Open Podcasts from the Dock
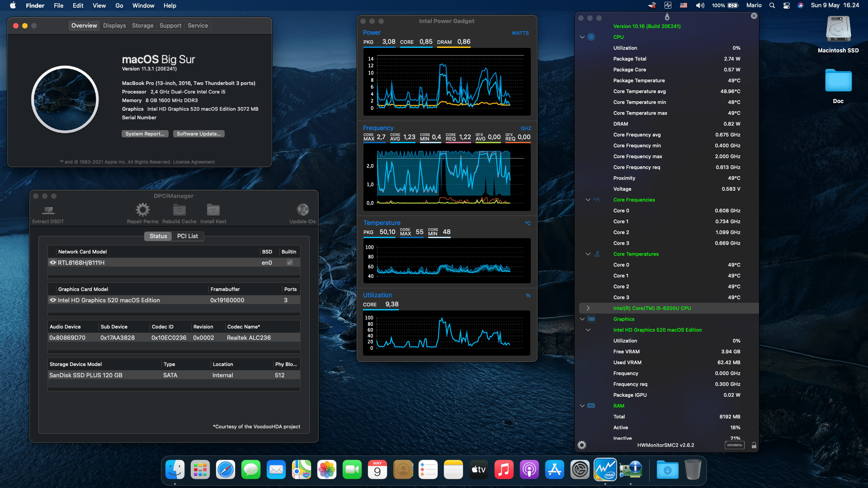868x488 pixels. [x=529, y=470]
